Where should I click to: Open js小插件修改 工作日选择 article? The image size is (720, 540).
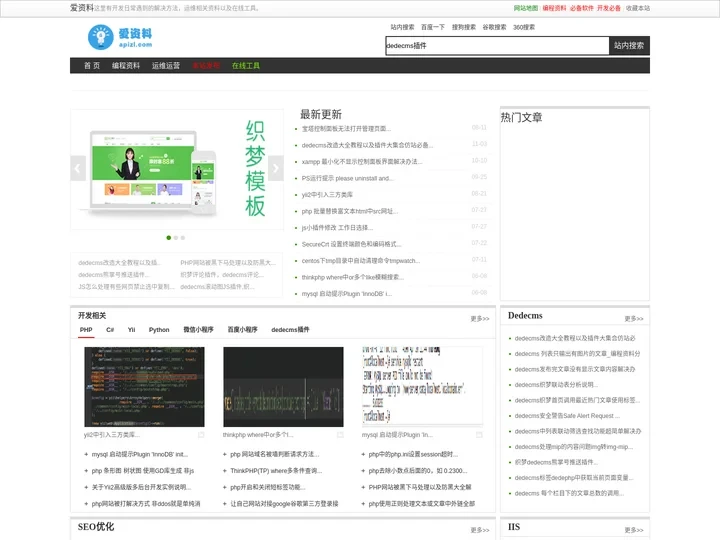tap(337, 228)
